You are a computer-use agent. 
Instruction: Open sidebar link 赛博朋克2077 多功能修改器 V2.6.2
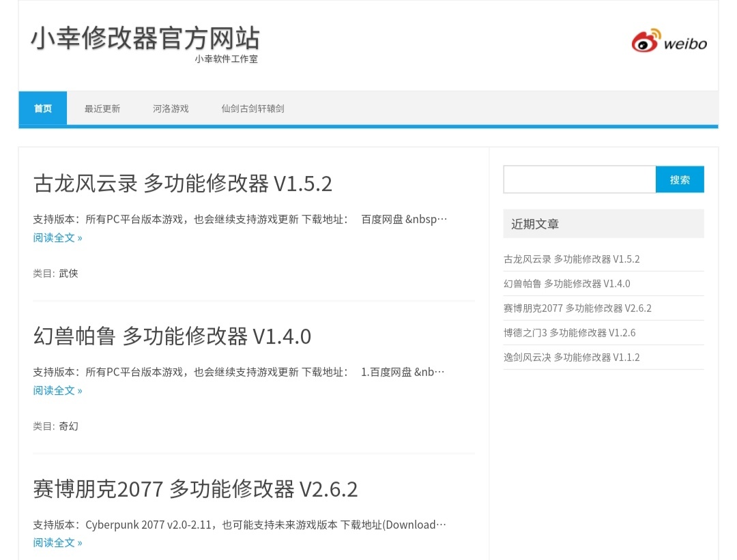pos(578,308)
